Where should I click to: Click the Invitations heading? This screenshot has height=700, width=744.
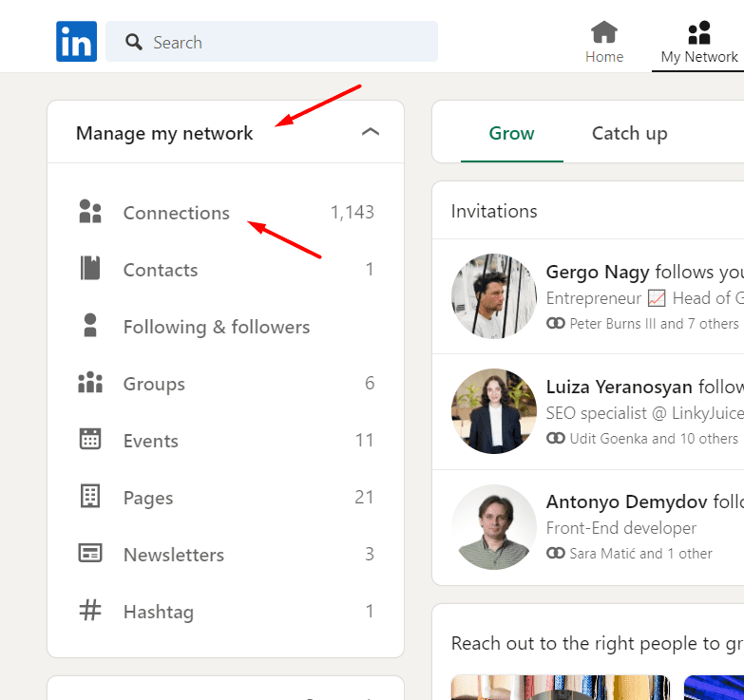click(x=494, y=211)
